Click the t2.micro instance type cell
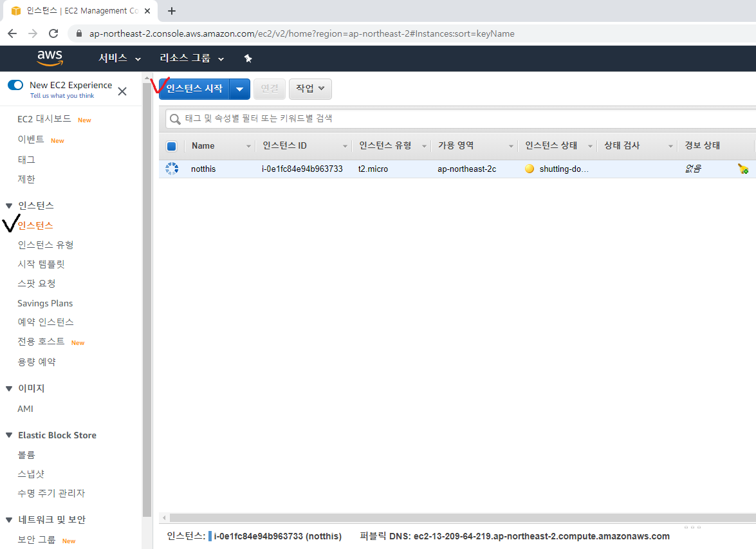 (x=373, y=169)
